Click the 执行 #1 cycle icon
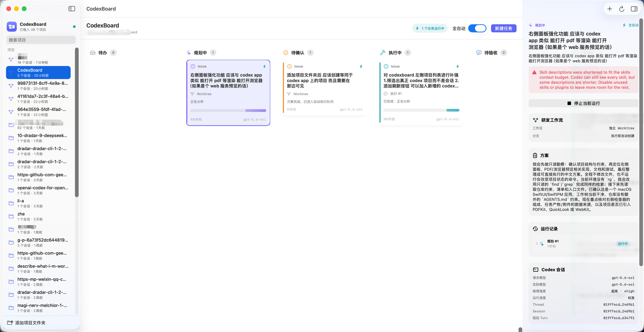 tap(386, 94)
